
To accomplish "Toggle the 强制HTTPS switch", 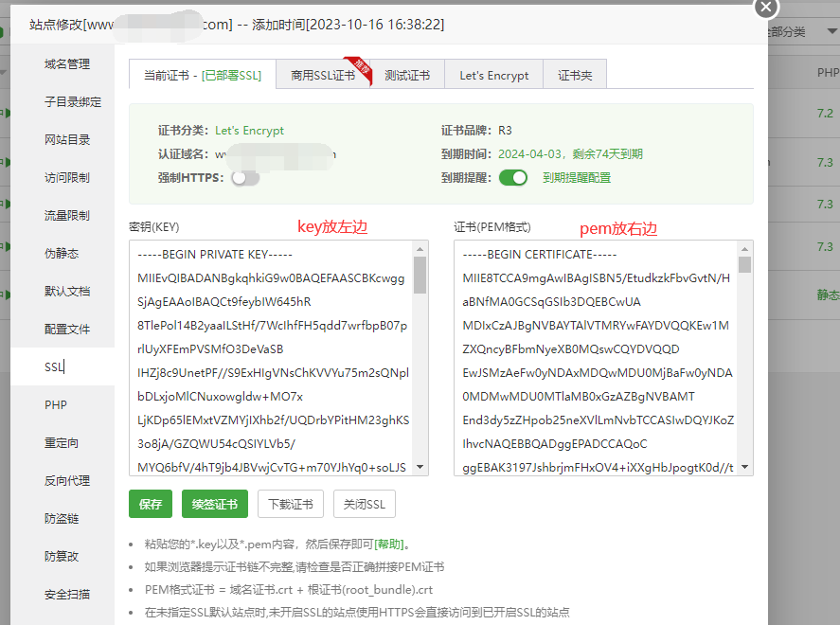I will (x=244, y=177).
